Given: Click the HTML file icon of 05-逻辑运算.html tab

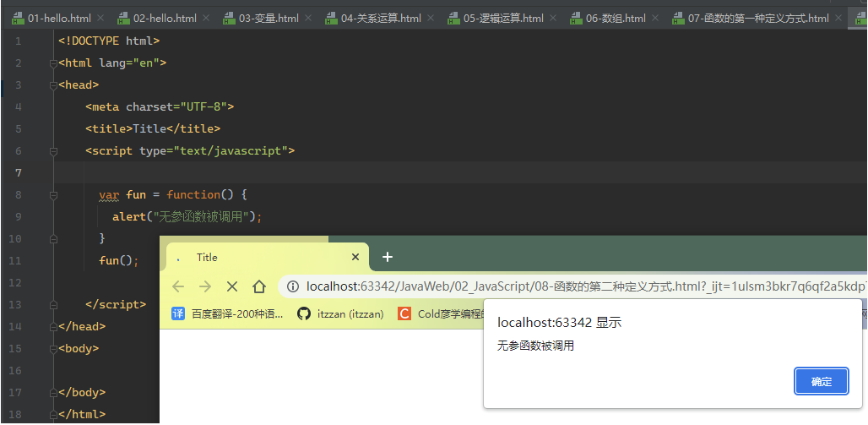Looking at the screenshot, I should (453, 19).
